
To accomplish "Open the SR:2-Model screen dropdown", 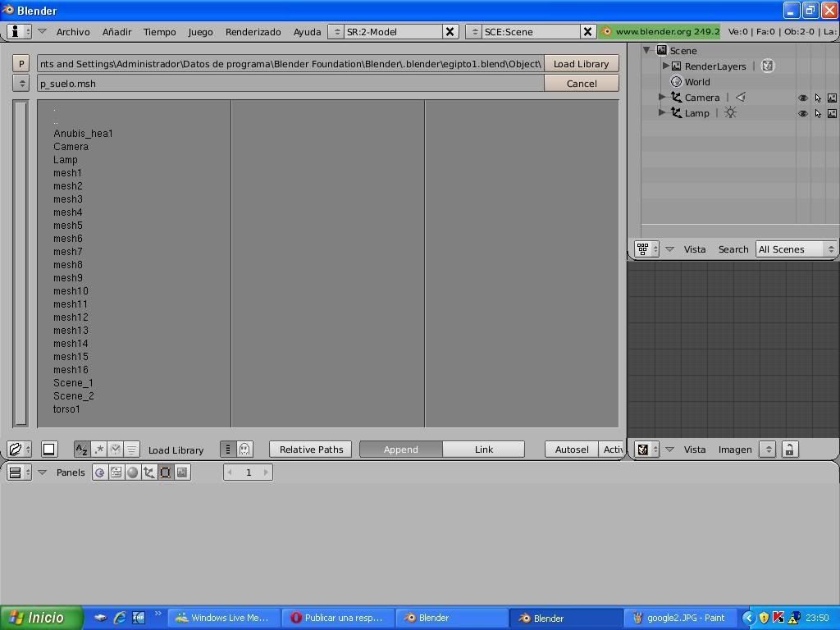I will (x=336, y=32).
